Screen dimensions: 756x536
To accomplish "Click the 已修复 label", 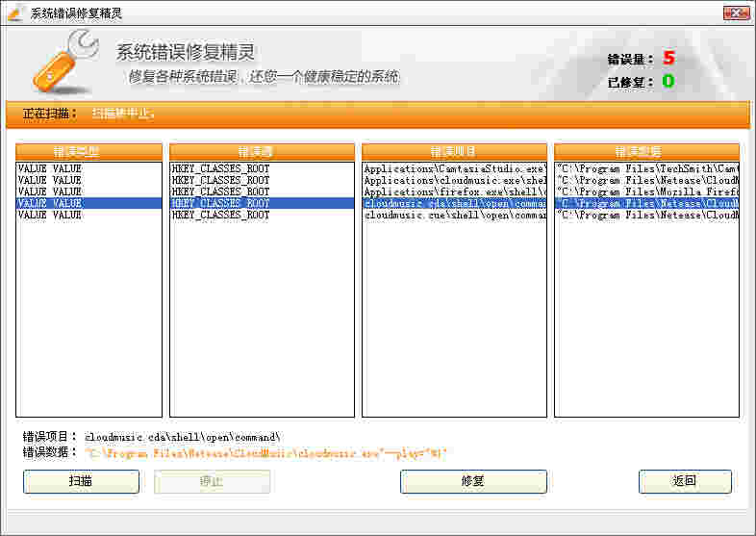I will tap(630, 83).
